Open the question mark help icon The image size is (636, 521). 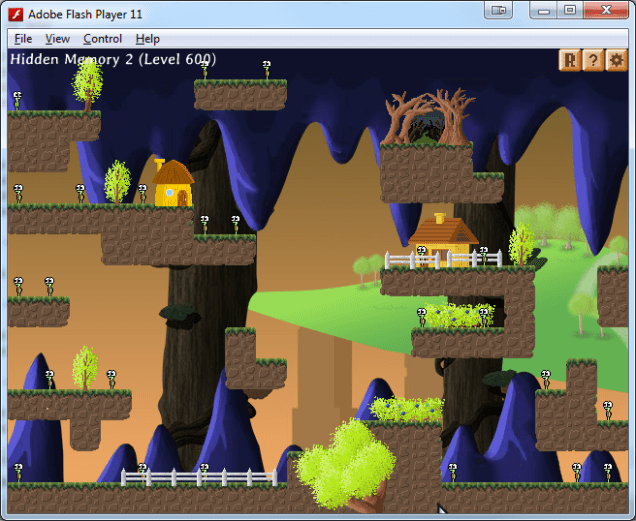pyautogui.click(x=593, y=61)
